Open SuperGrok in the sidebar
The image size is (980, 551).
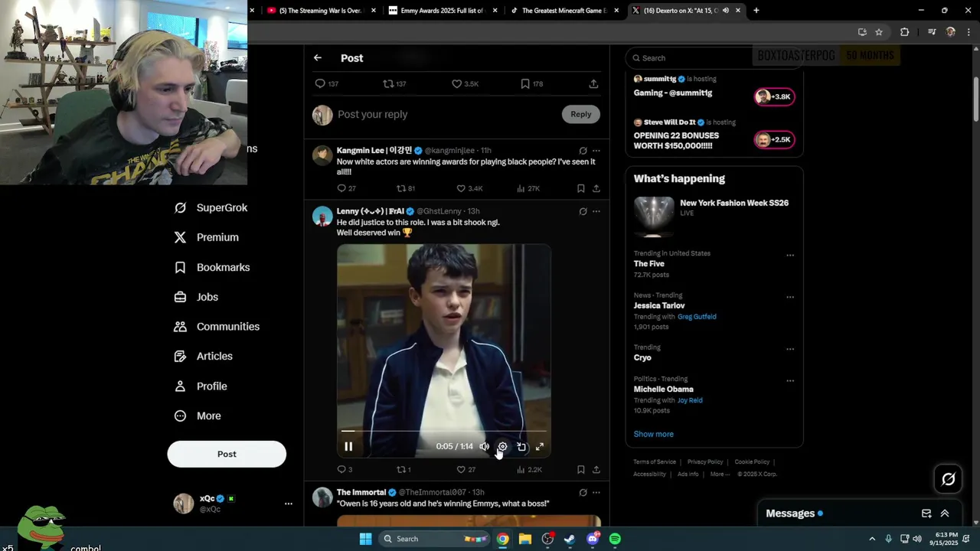pos(211,207)
